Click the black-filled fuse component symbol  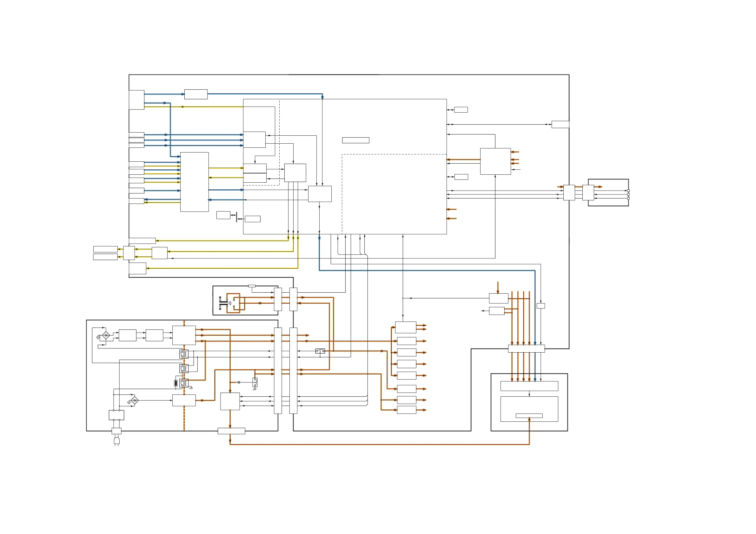176,383
